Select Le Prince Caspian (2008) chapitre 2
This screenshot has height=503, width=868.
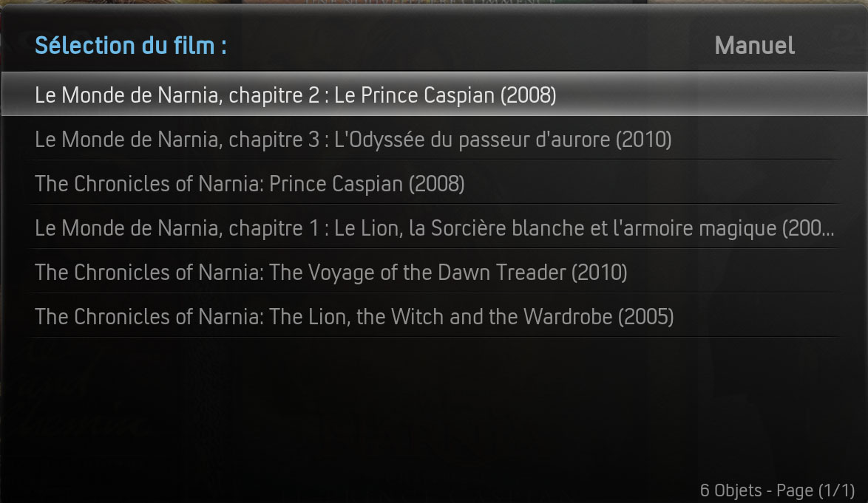tap(296, 95)
